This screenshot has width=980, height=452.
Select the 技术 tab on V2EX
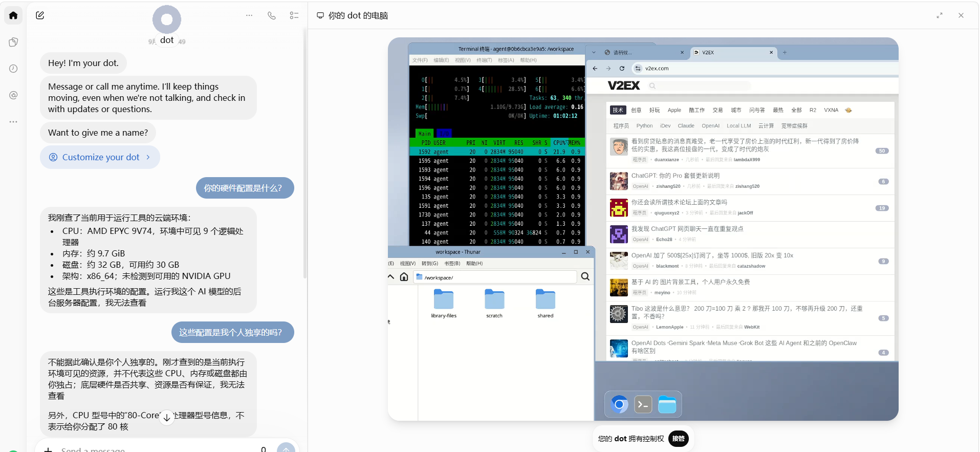point(618,110)
